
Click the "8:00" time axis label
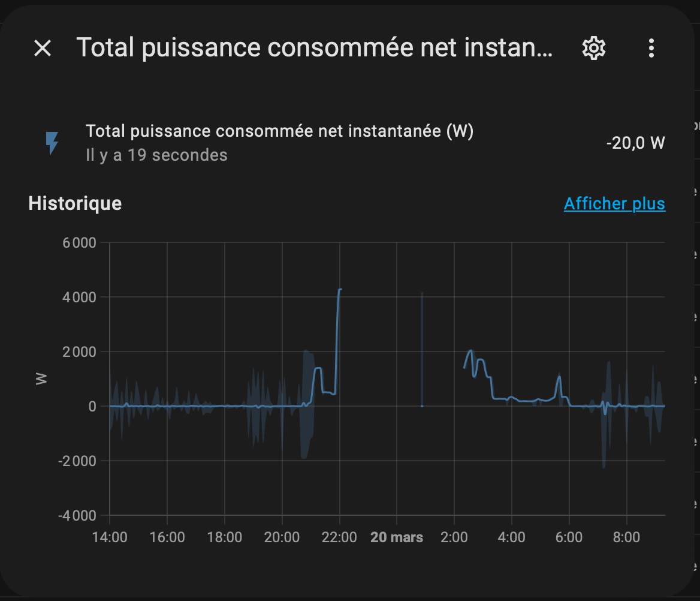[626, 537]
